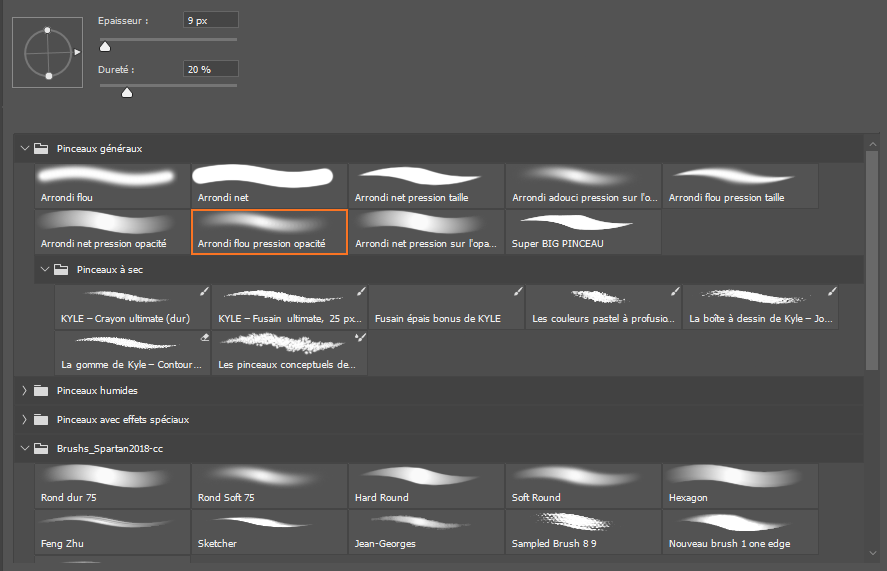Choose La gomme de Kyle eraser brush
The width and height of the screenshot is (887, 571).
(x=132, y=353)
